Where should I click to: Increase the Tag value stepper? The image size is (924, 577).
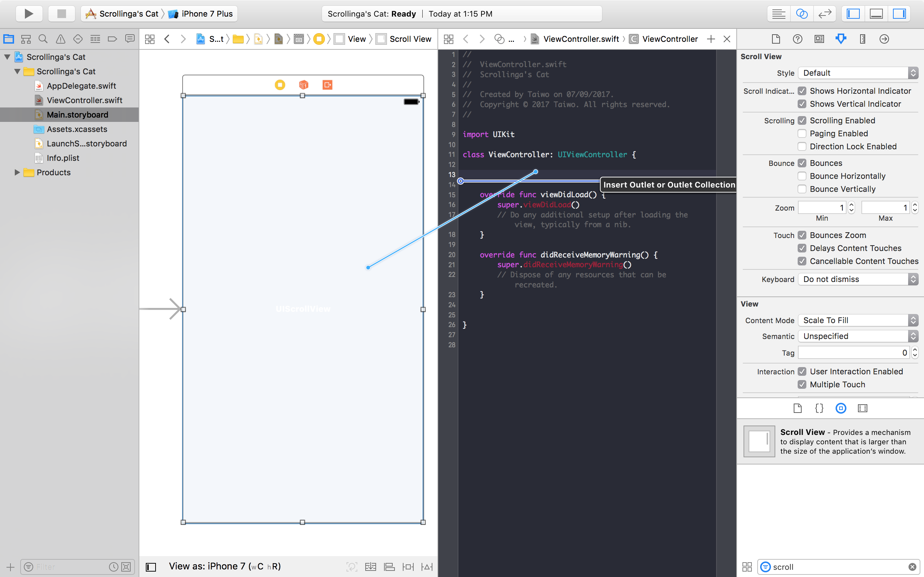point(915,350)
